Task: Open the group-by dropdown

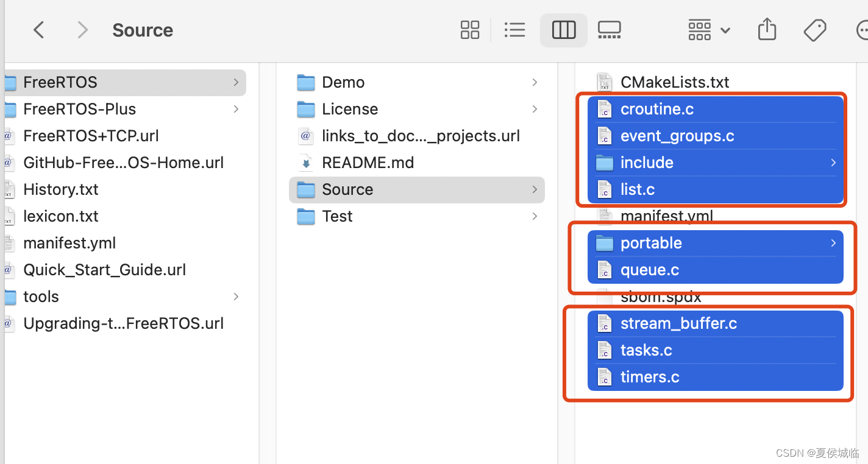Action: click(709, 30)
